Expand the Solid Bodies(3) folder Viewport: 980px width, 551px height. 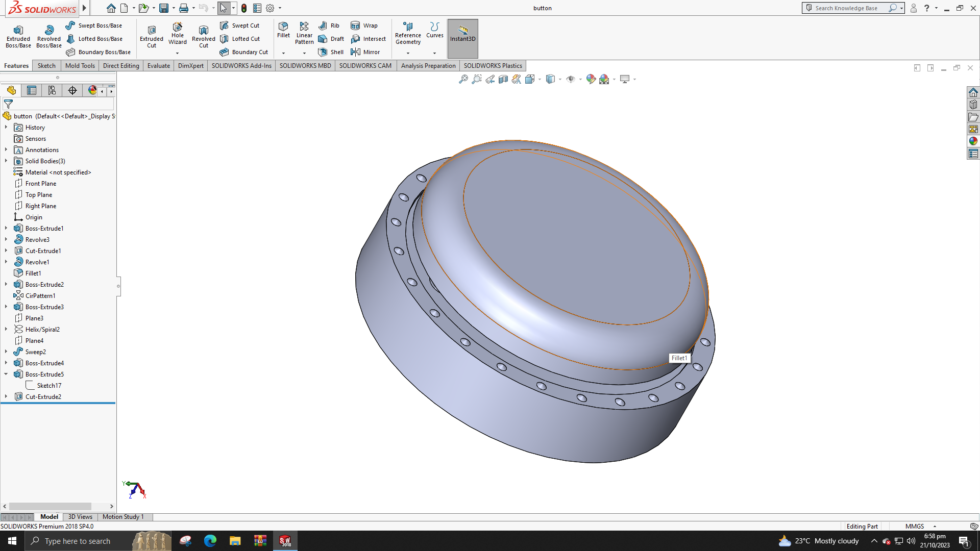coord(6,161)
